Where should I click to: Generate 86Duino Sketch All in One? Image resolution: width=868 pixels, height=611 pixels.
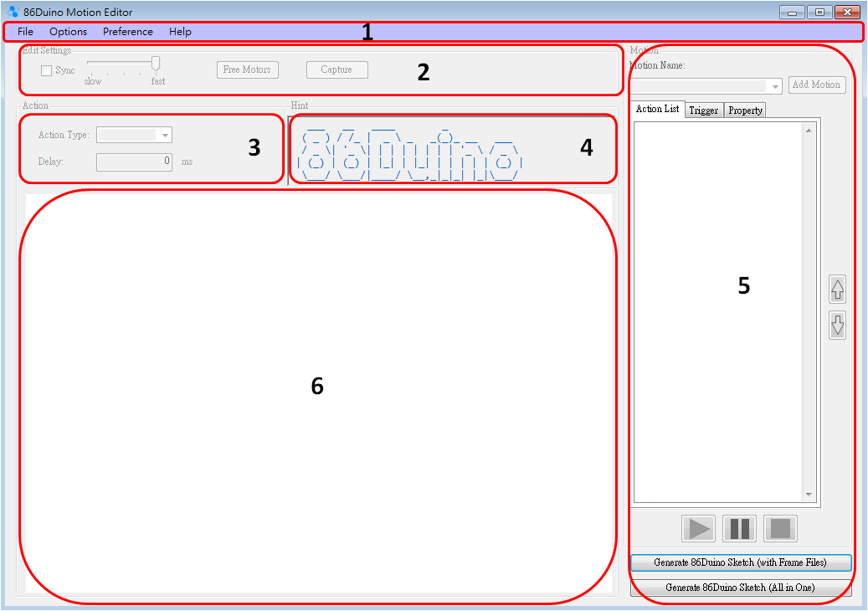click(741, 588)
